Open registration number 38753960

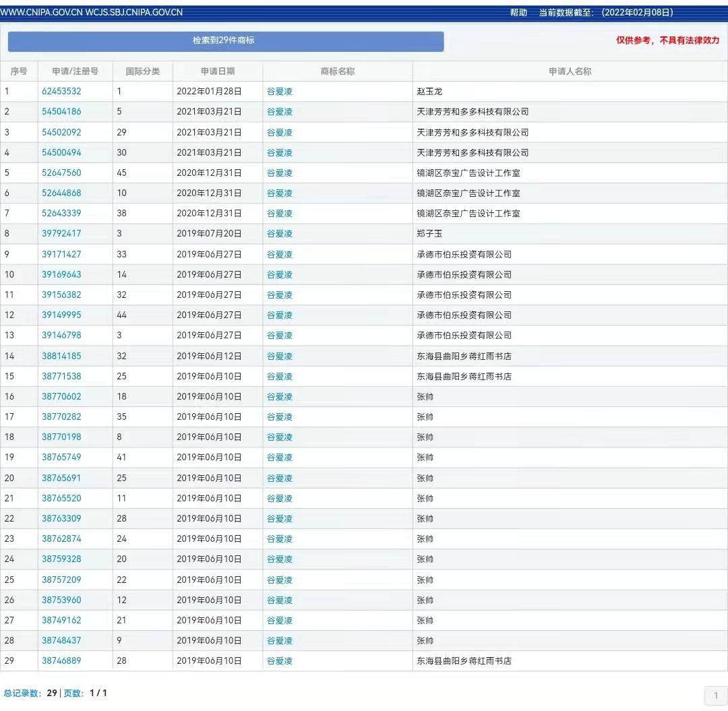(x=61, y=600)
